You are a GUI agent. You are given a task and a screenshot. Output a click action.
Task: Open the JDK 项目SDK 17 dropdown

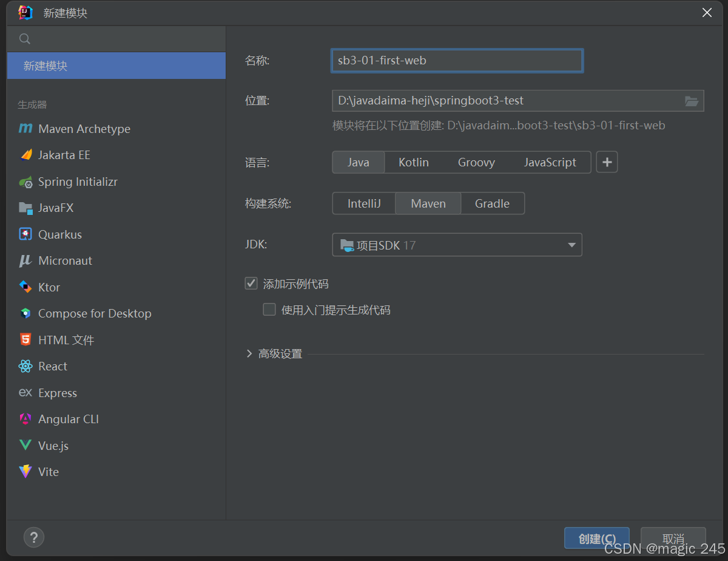pos(457,245)
